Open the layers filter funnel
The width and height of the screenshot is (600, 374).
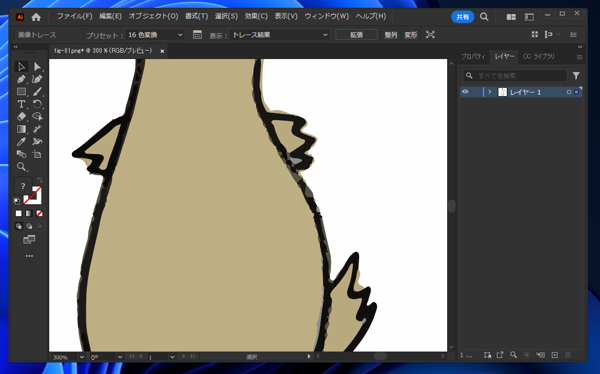[576, 76]
